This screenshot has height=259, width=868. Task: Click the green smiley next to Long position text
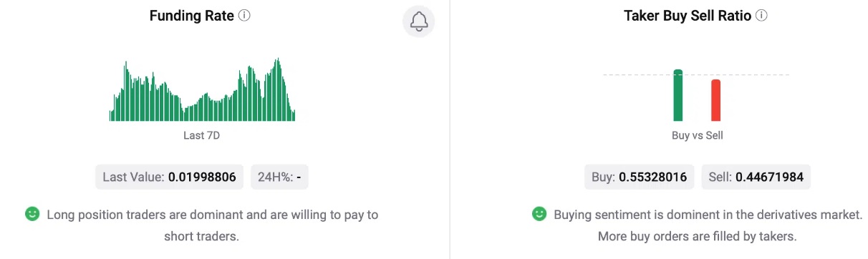[x=32, y=213]
